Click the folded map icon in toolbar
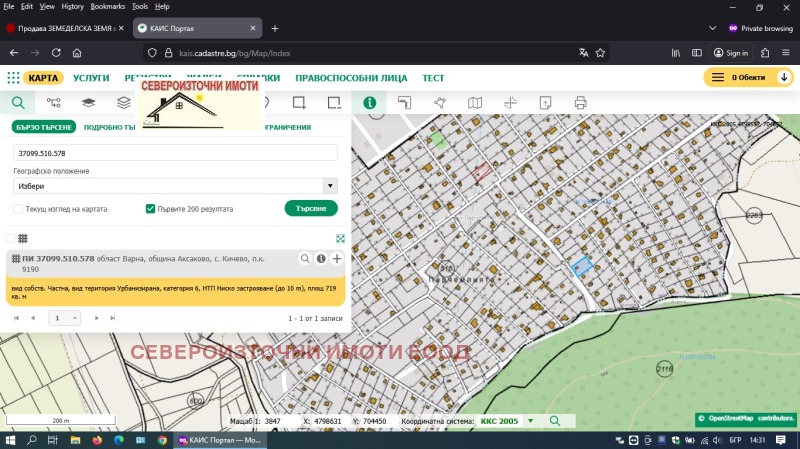 click(475, 102)
